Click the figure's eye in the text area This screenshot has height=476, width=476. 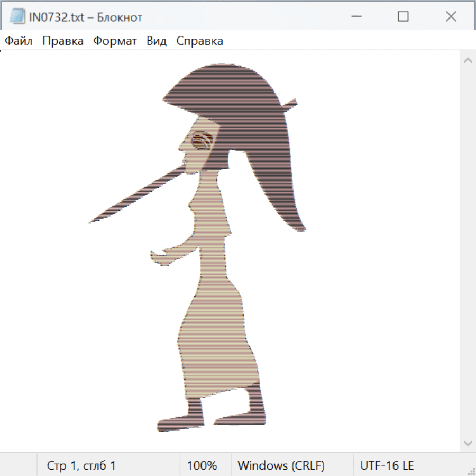tap(202, 142)
